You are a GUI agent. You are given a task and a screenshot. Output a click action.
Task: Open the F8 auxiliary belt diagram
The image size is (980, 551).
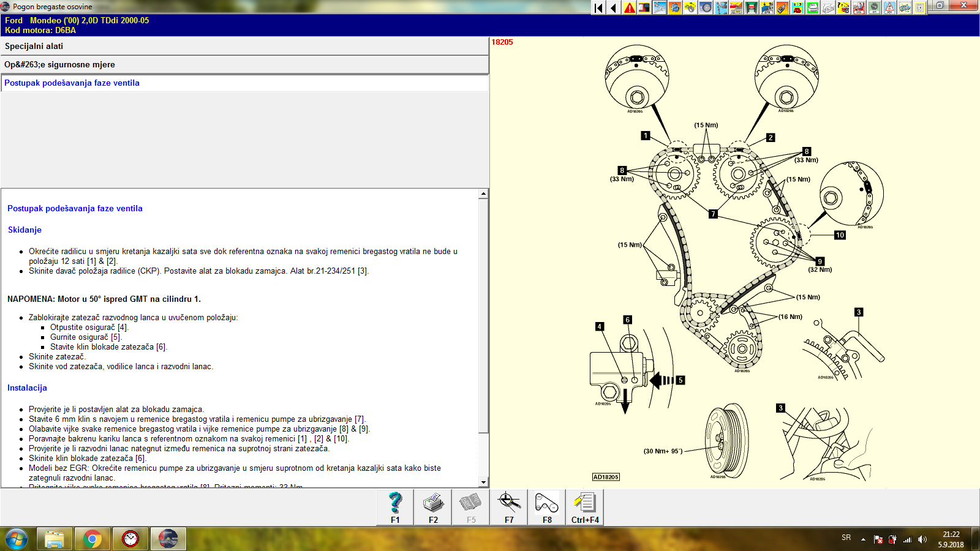(x=547, y=508)
